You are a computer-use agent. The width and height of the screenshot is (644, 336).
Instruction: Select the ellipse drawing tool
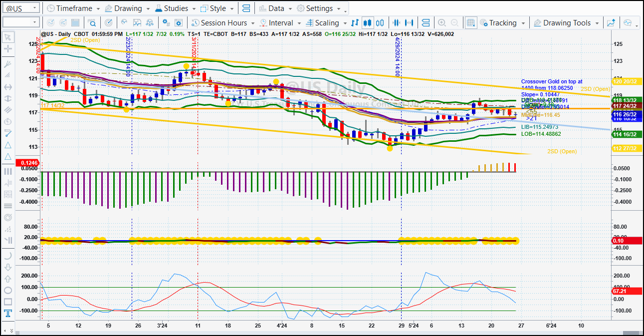pyautogui.click(x=7, y=290)
